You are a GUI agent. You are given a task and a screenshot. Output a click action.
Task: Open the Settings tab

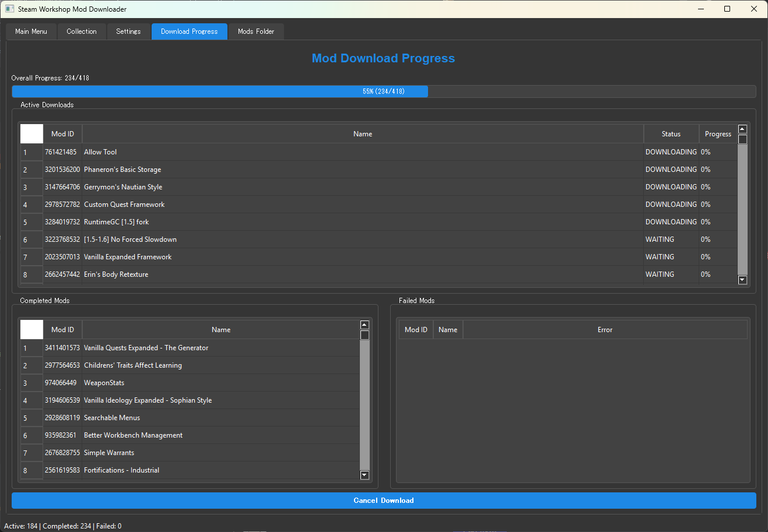(128, 31)
